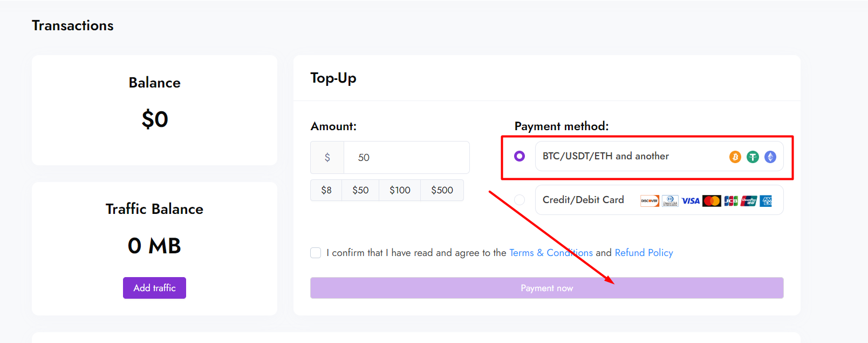Image resolution: width=868 pixels, height=343 pixels.
Task: Click the JCB card logo
Action: [731, 201]
